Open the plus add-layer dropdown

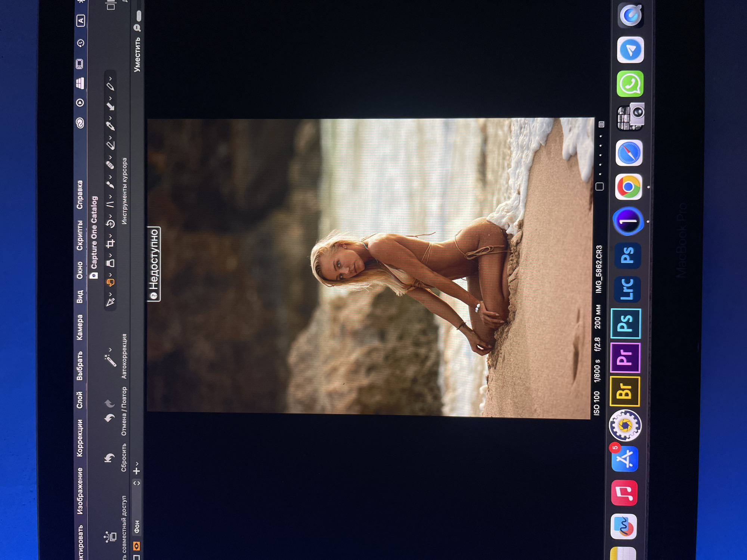(x=137, y=469)
